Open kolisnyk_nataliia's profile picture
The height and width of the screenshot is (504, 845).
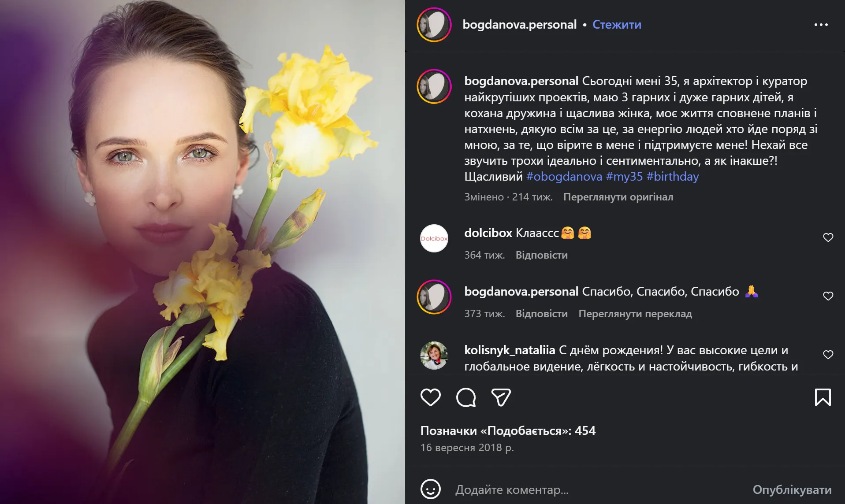tap(434, 355)
